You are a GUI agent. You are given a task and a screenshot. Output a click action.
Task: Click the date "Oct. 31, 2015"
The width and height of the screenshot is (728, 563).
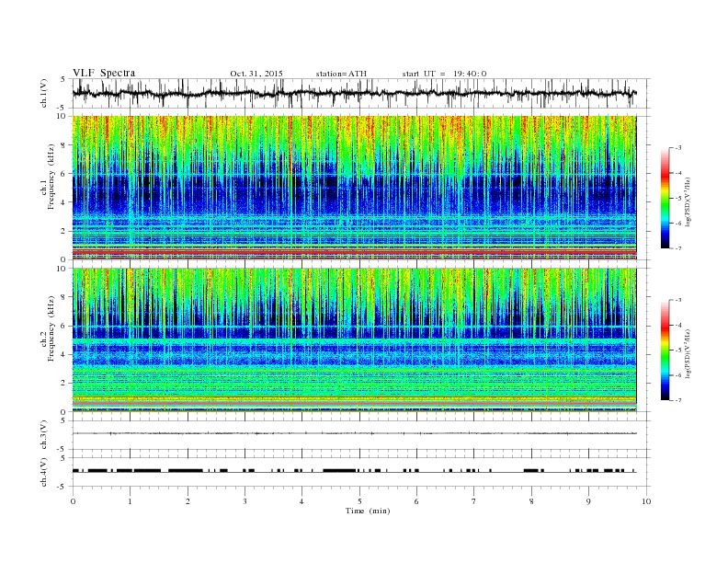click(256, 74)
